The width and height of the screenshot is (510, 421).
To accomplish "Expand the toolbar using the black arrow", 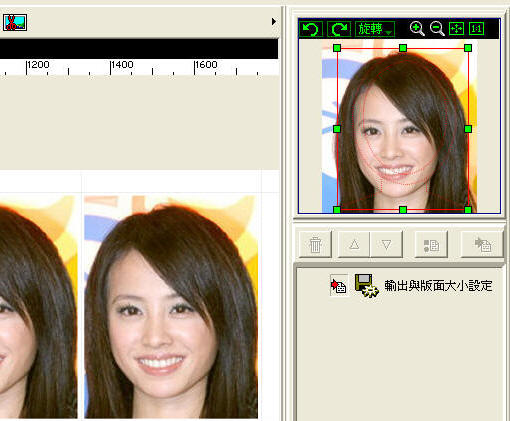I will 274,22.
